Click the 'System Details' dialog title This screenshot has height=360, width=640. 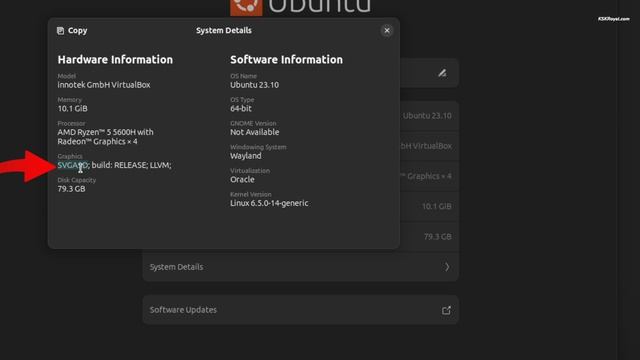[224, 31]
